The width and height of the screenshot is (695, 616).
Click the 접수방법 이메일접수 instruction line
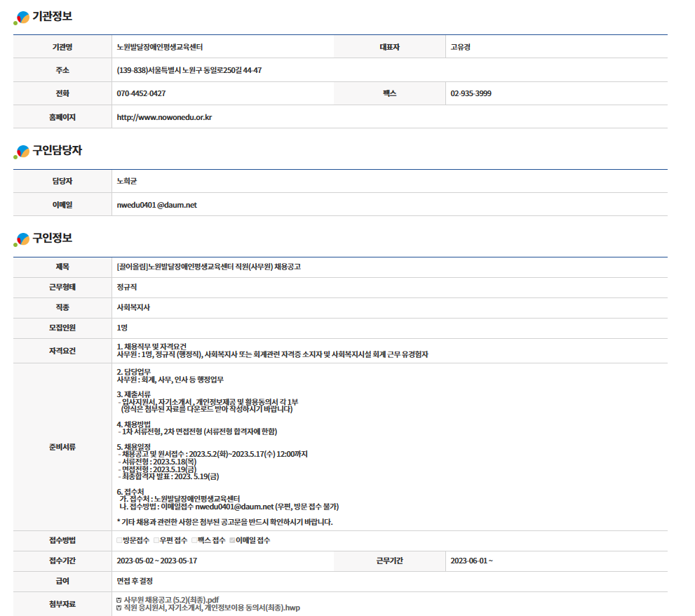click(229, 507)
